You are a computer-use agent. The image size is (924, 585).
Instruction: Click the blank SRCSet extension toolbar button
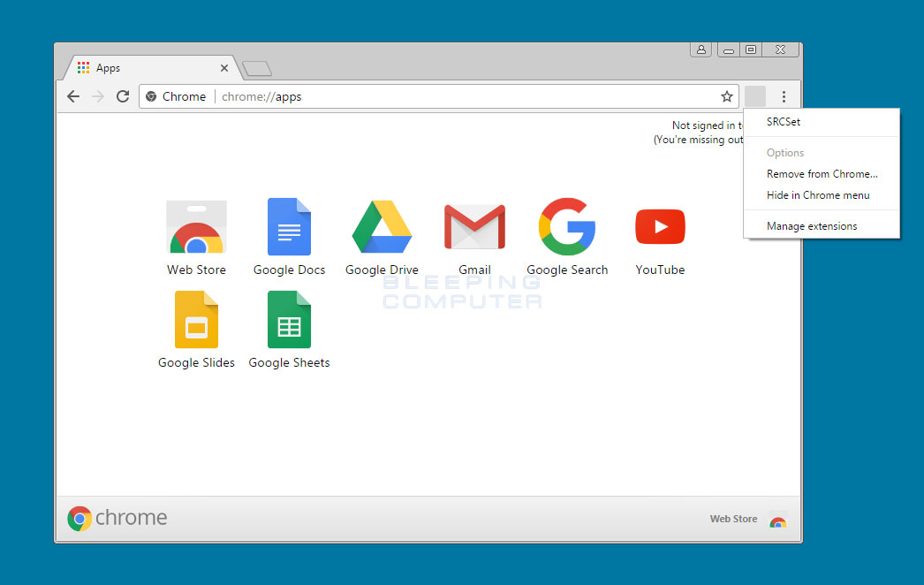pyautogui.click(x=755, y=96)
